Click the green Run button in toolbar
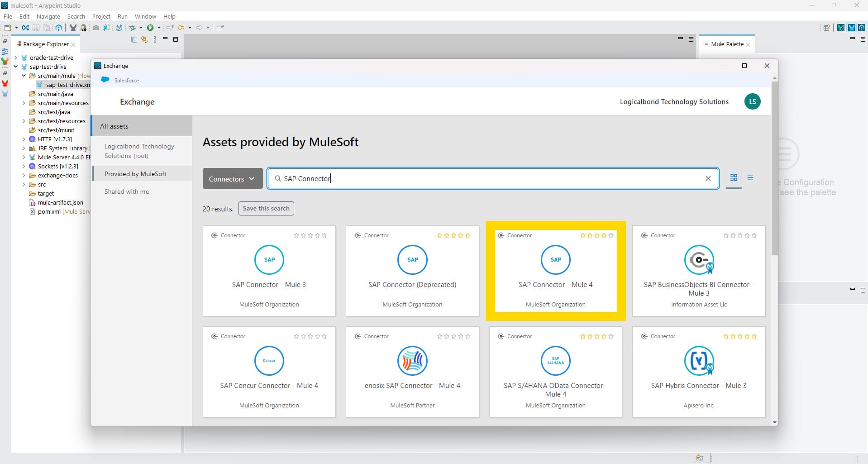Viewport: 868px width, 464px height. [x=150, y=28]
